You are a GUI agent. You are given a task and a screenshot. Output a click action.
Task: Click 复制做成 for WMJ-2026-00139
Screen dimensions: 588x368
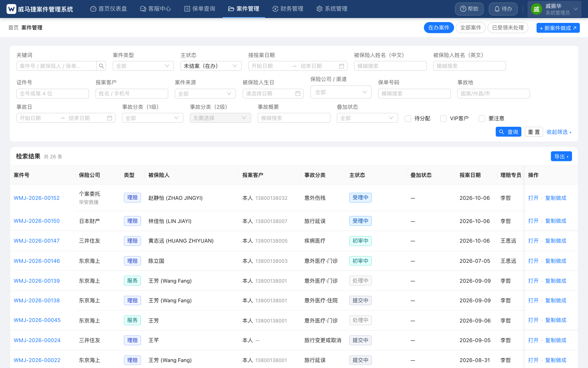coord(556,281)
